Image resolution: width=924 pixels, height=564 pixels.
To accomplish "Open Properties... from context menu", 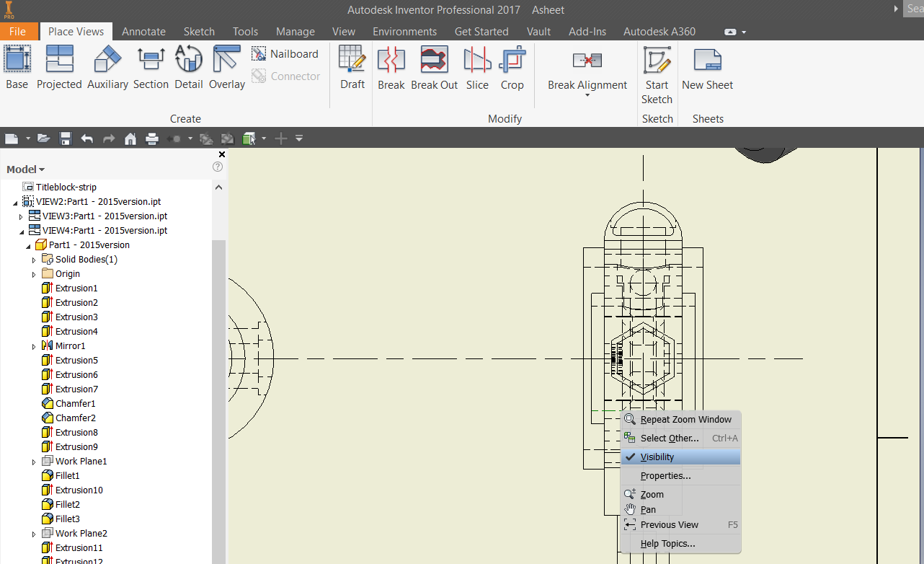I will click(680, 475).
